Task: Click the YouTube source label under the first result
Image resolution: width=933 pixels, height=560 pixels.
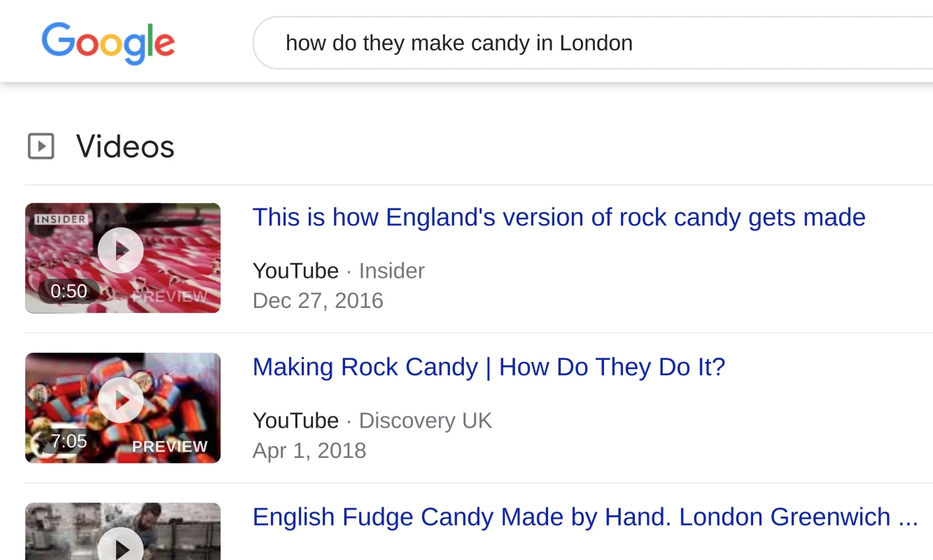Action: click(x=295, y=270)
